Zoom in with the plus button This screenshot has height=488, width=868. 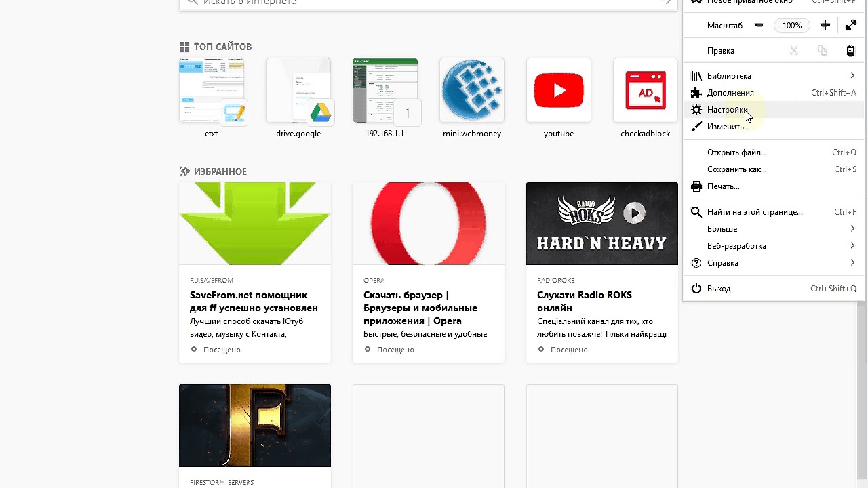tap(825, 26)
